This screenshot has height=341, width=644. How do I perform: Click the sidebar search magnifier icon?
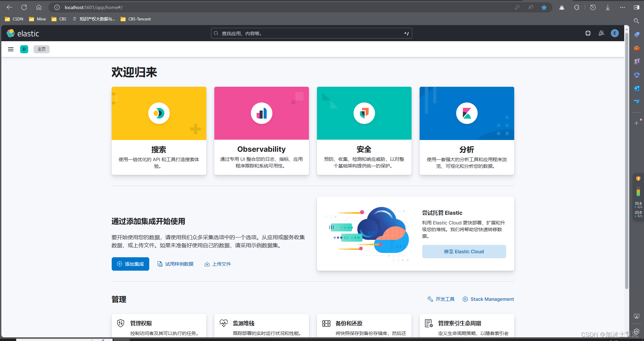[636, 21]
